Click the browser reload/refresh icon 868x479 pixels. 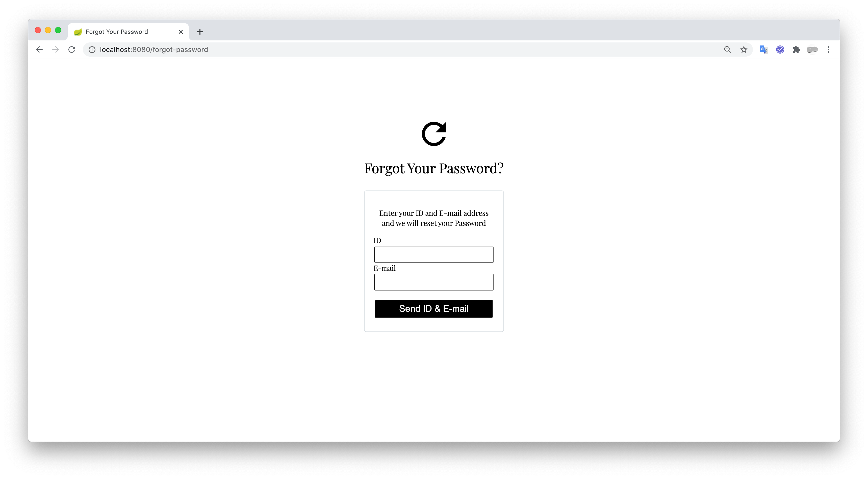pyautogui.click(x=71, y=50)
